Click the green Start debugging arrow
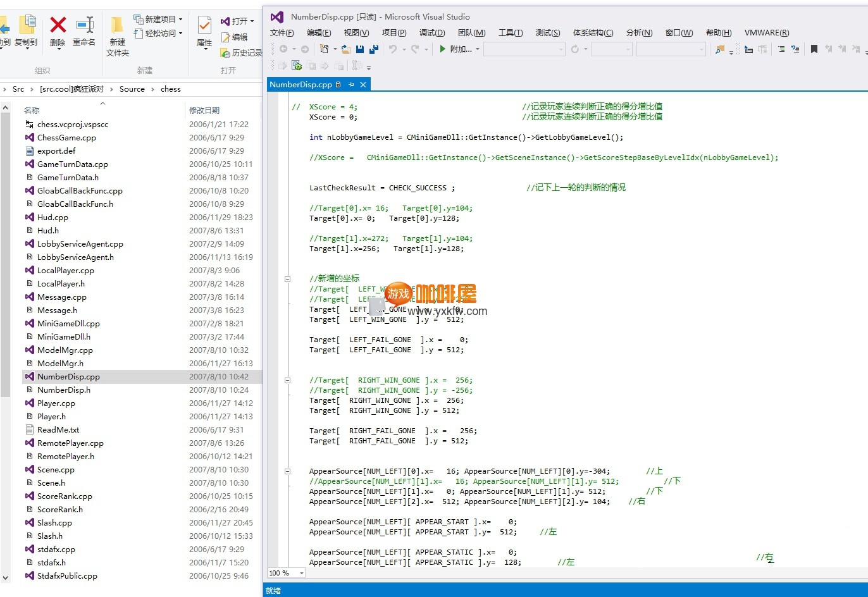The height and width of the screenshot is (597, 868). (443, 49)
